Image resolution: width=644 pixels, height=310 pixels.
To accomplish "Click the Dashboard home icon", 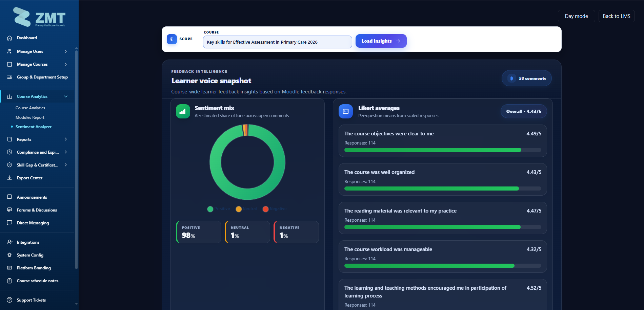I will pyautogui.click(x=9, y=38).
